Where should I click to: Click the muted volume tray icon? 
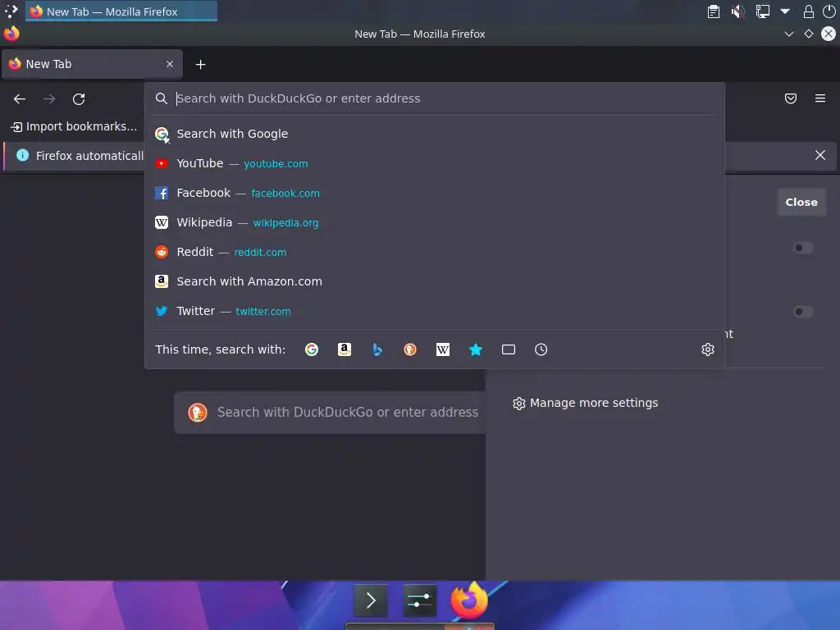coord(738,11)
